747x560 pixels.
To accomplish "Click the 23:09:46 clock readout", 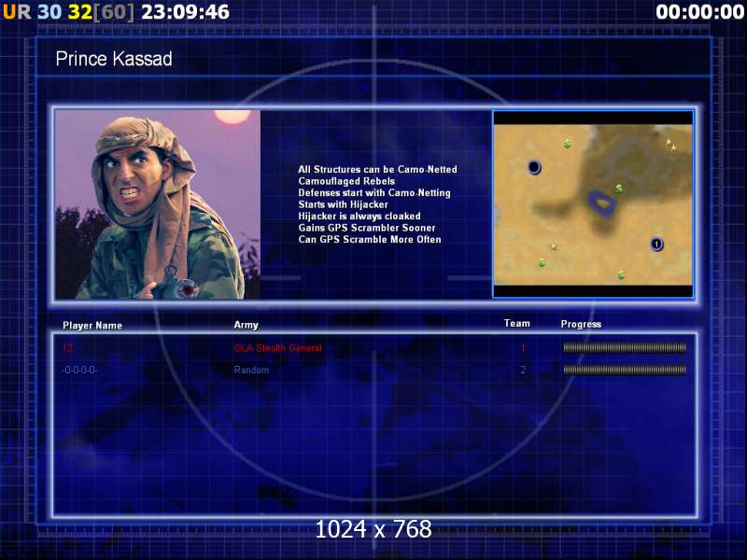I will [185, 12].
